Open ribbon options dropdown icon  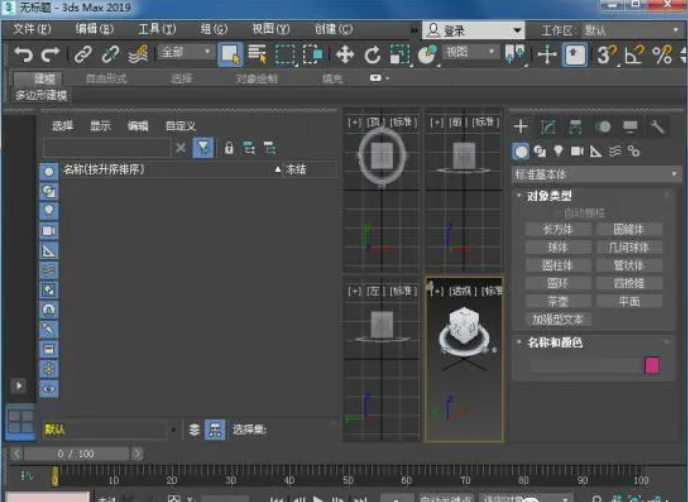pos(379,78)
